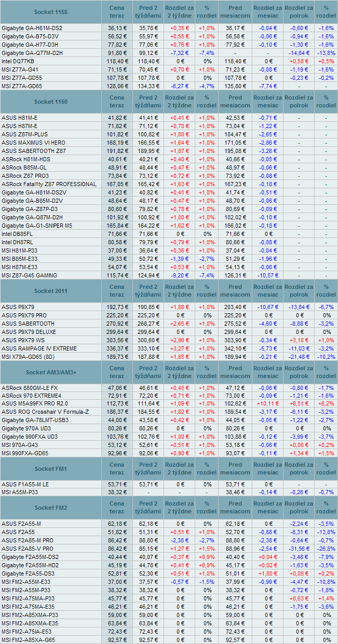Click the Socket AM3/AM3+ section header
The width and height of the screenshot is (338, 644).
pyautogui.click(x=50, y=372)
